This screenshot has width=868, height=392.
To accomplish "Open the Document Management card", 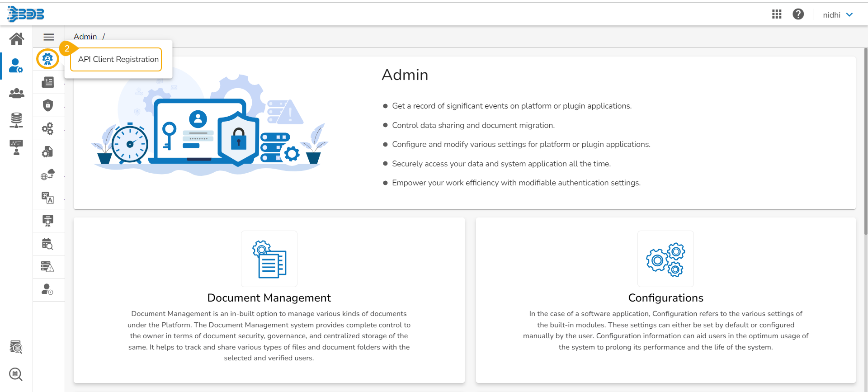I will click(x=269, y=298).
